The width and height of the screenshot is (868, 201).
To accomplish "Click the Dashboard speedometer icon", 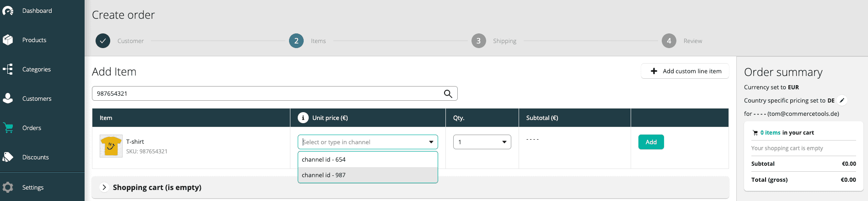I will pos(8,11).
